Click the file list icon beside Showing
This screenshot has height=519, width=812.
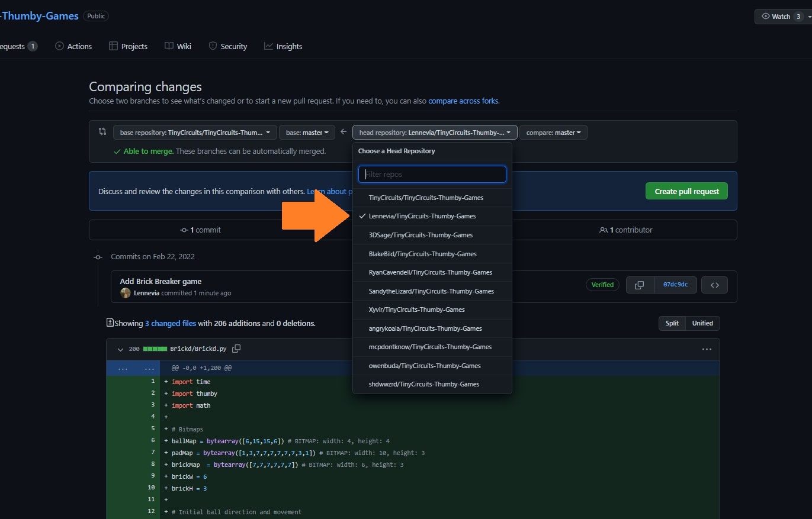[x=110, y=323]
